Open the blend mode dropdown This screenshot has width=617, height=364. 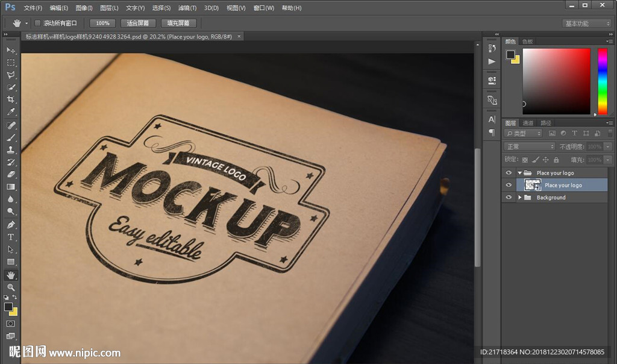point(529,146)
